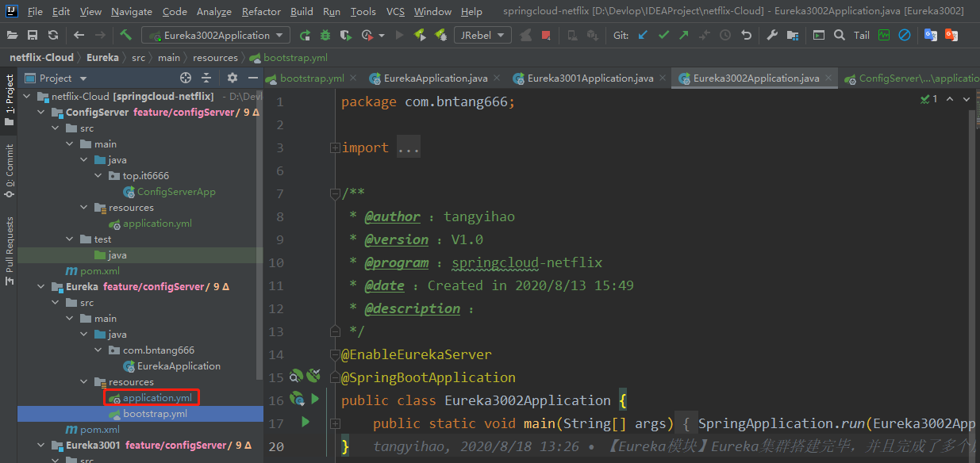Click the JRebel debug rocket icon
This screenshot has height=463, width=980.
tap(440, 35)
